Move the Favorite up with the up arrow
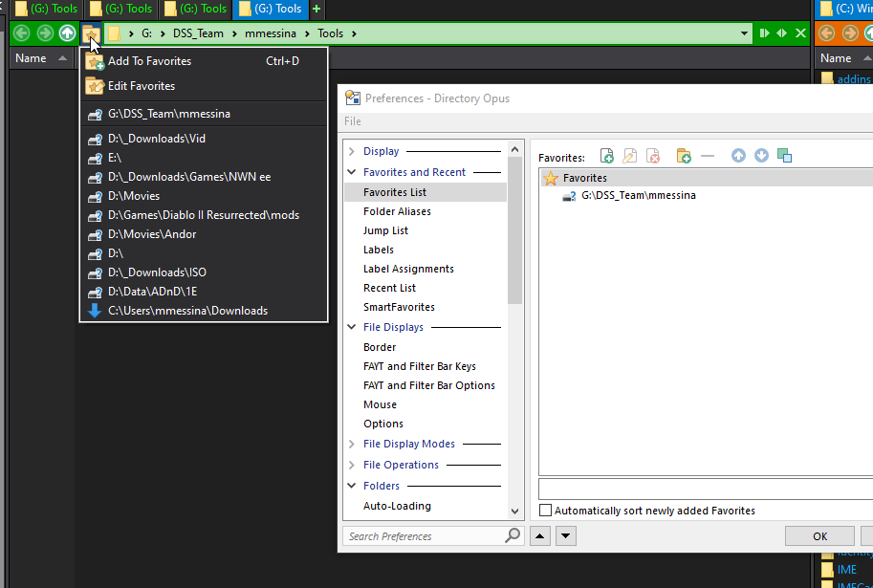This screenshot has width=873, height=588. [x=738, y=156]
